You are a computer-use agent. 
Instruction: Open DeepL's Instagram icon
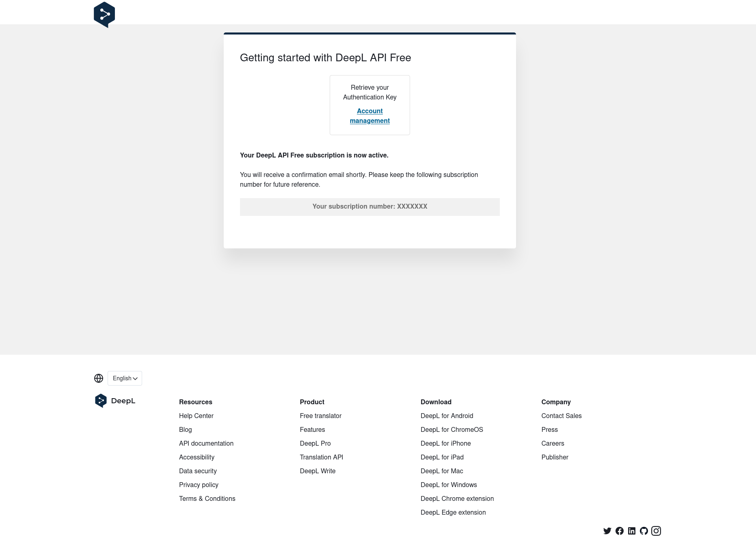(x=656, y=531)
